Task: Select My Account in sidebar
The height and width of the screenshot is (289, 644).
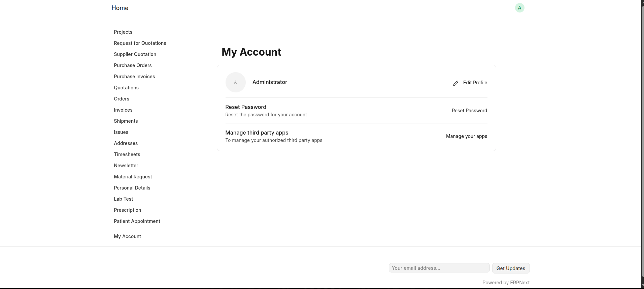Action: 127,236
